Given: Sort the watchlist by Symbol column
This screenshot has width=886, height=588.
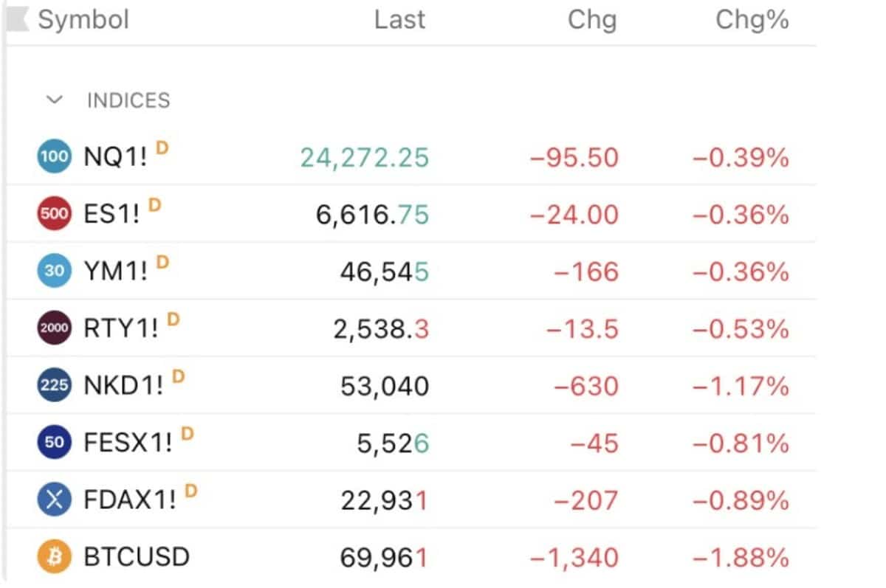Looking at the screenshot, I should (83, 20).
